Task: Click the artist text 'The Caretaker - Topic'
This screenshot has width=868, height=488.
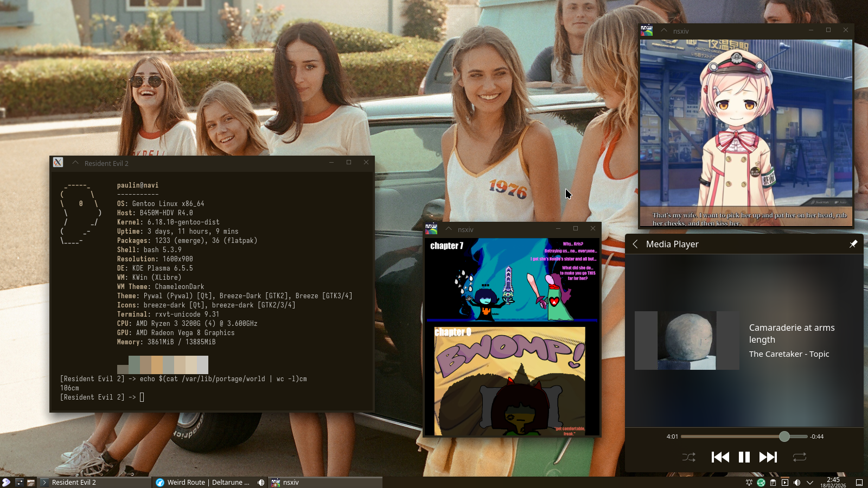Action: [789, 354]
